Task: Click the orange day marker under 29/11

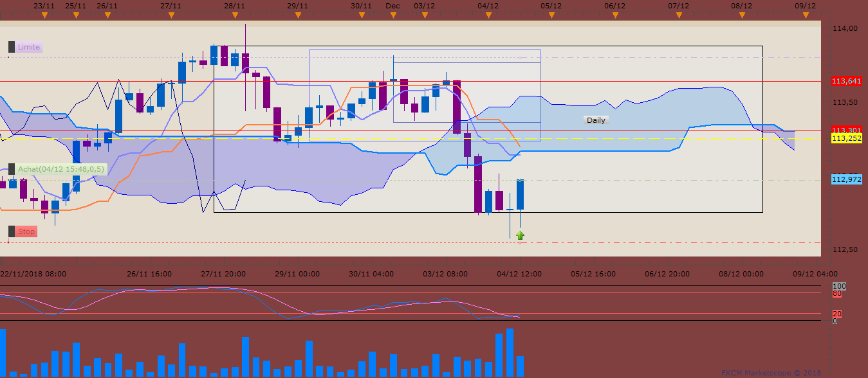Action: pos(297,15)
